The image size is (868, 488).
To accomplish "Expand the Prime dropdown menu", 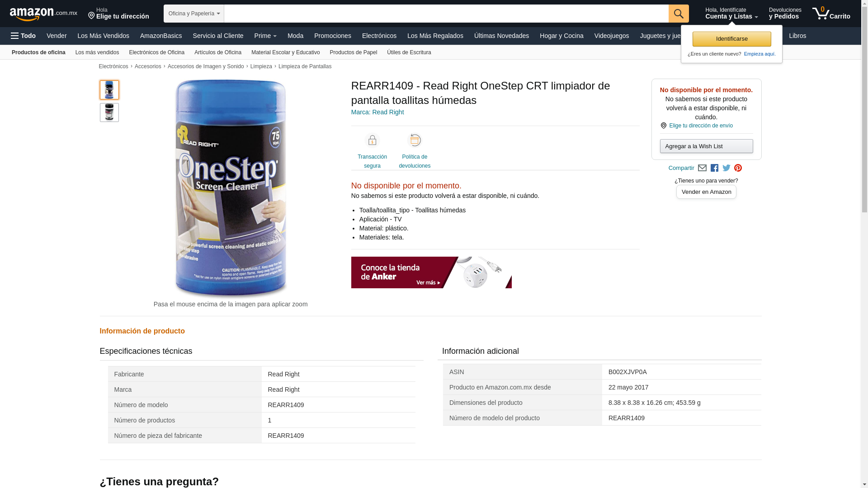I will pyautogui.click(x=265, y=36).
